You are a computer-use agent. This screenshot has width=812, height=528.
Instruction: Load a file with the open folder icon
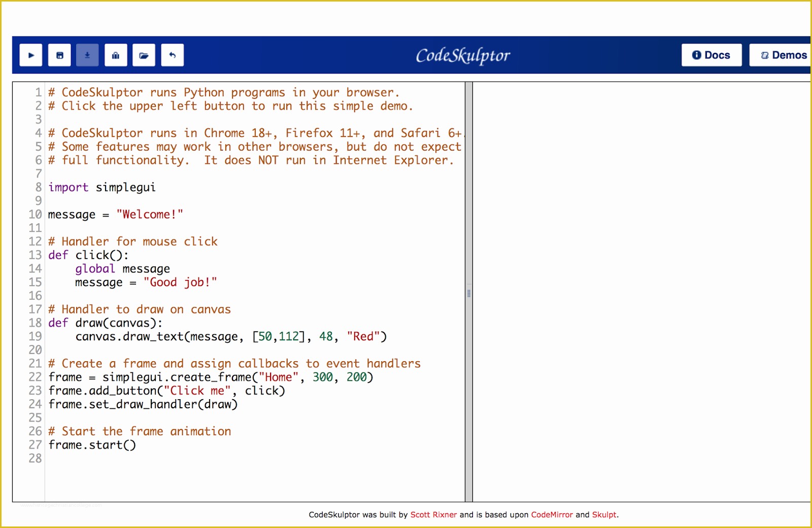[x=144, y=55]
